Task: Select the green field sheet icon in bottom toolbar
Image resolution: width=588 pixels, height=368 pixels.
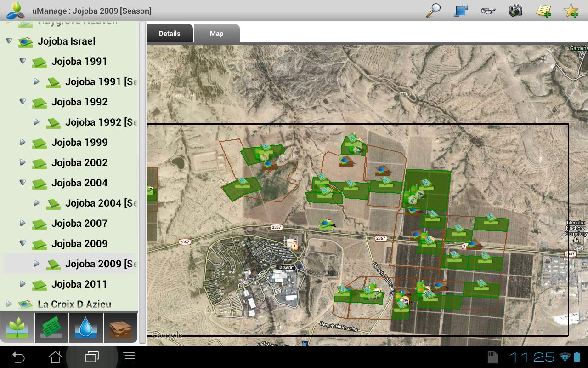Action: pyautogui.click(x=51, y=328)
